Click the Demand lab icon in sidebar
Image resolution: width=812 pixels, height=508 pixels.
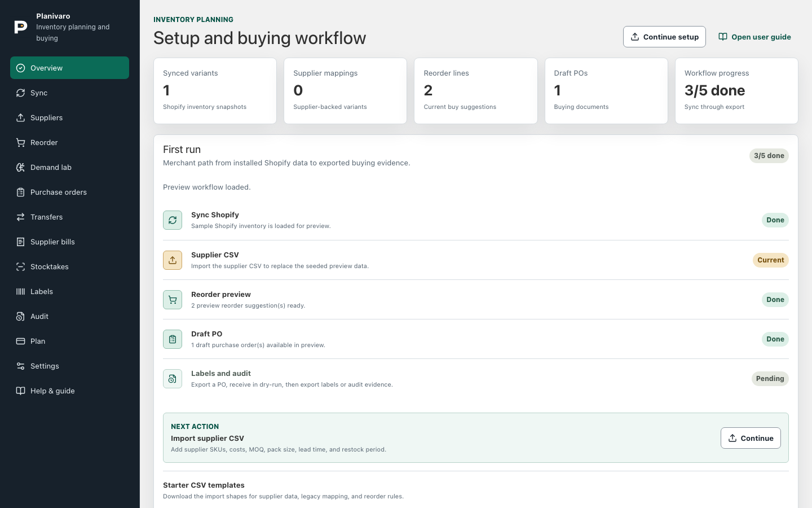[21, 167]
